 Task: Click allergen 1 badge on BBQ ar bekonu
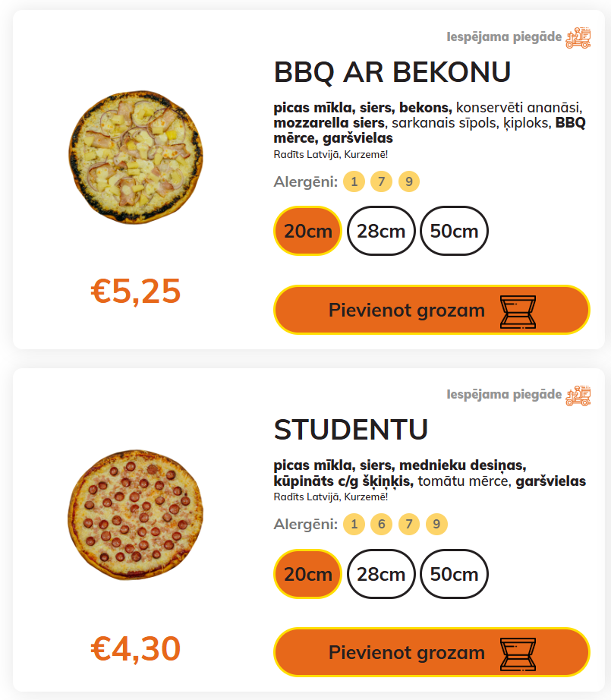(x=354, y=181)
